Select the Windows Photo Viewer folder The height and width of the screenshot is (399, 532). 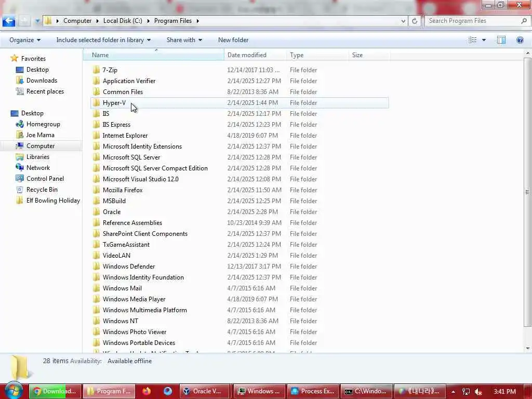pos(240,332)
